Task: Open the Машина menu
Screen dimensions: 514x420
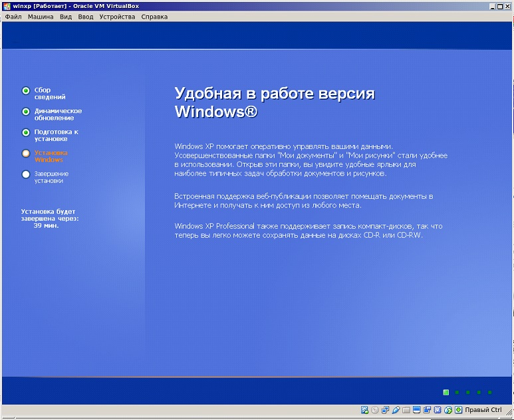Action: click(41, 17)
